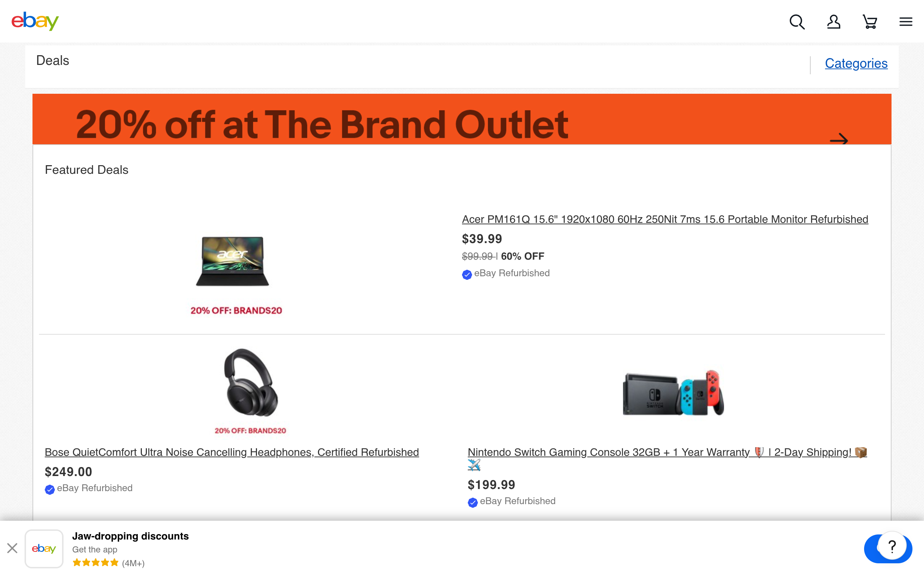
Task: Open the account profile icon
Action: [x=833, y=22]
